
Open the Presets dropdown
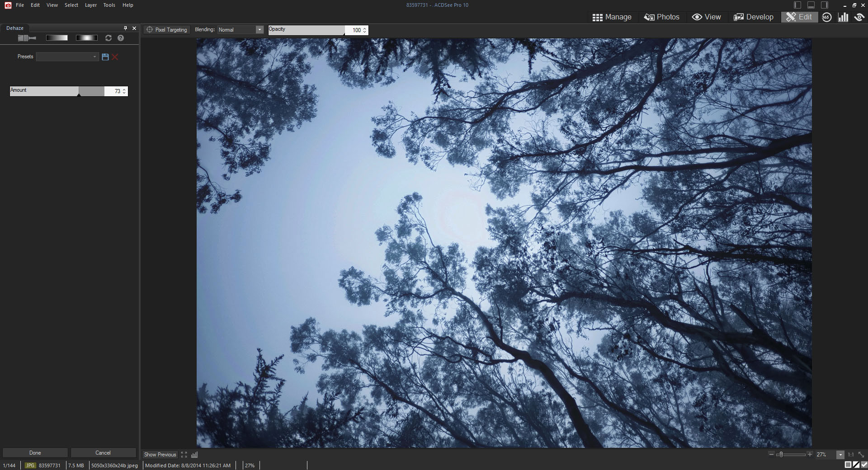tap(67, 57)
